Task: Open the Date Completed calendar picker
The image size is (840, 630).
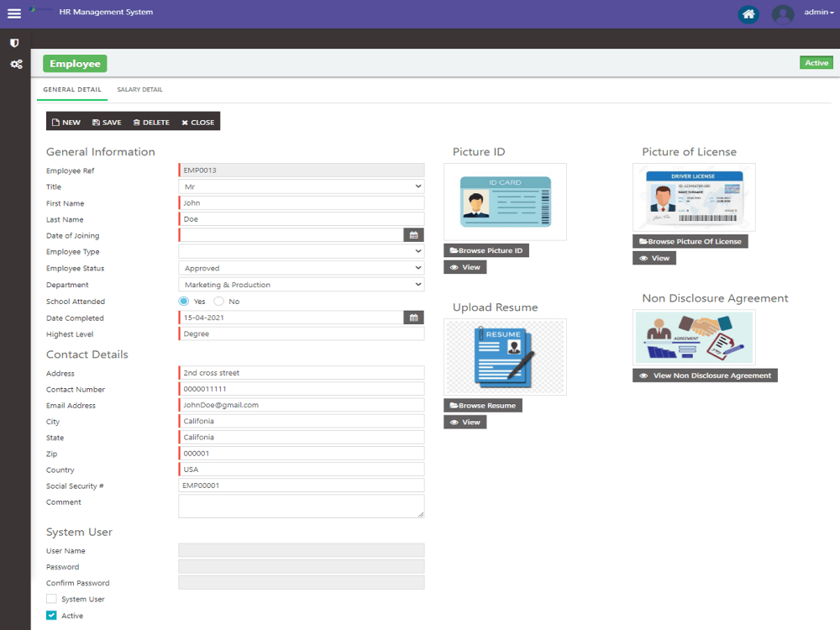Action: coord(413,318)
